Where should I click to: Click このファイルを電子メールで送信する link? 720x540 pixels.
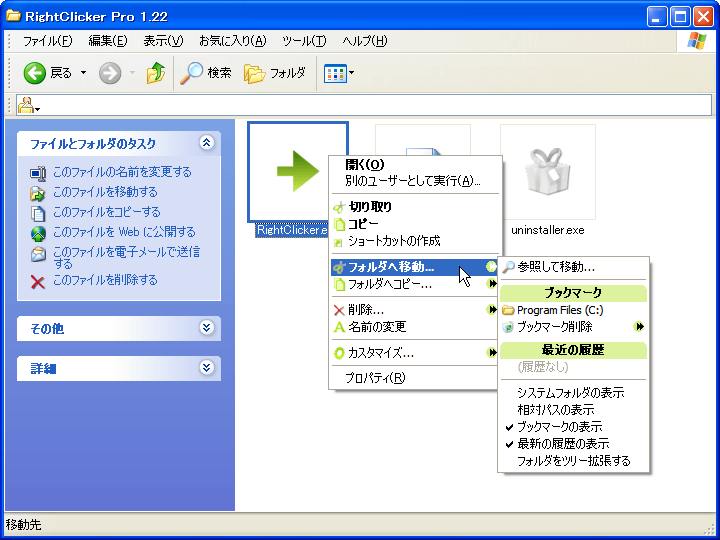[x=126, y=258]
